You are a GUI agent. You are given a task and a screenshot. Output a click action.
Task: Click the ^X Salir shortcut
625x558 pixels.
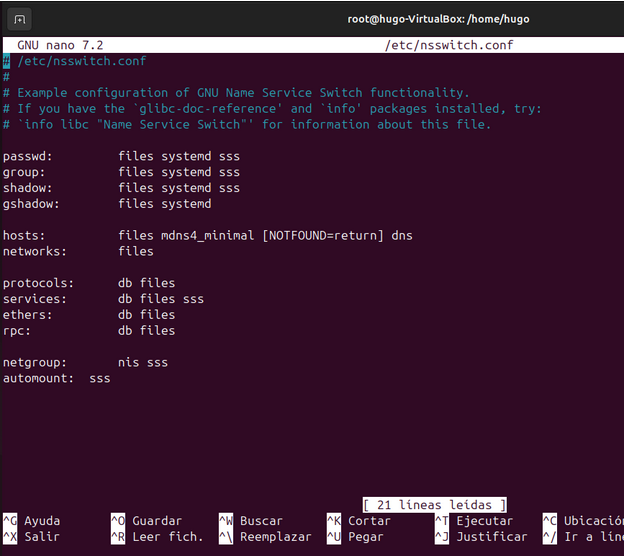point(31,537)
